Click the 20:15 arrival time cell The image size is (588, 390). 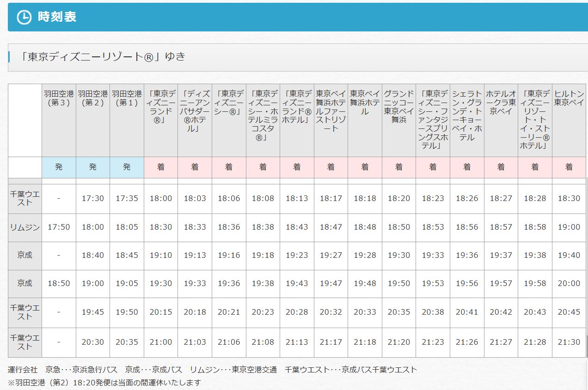point(161,312)
